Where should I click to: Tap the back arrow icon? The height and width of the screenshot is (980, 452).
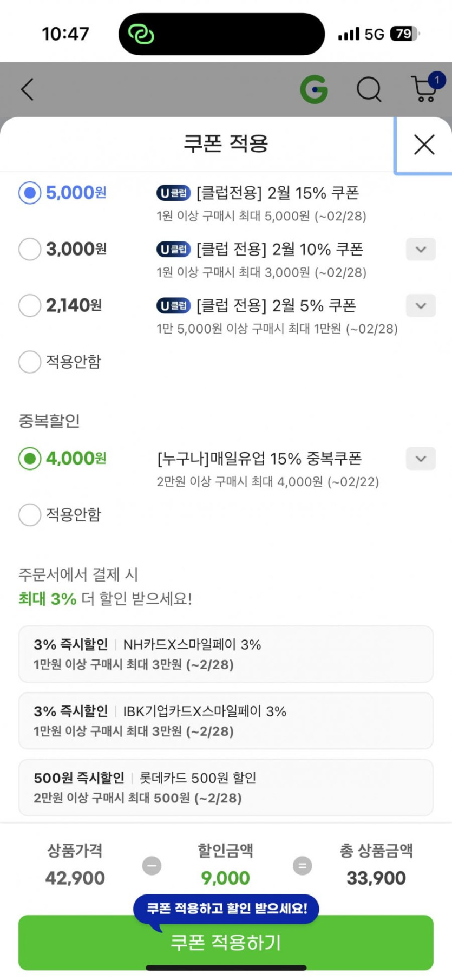click(x=27, y=89)
